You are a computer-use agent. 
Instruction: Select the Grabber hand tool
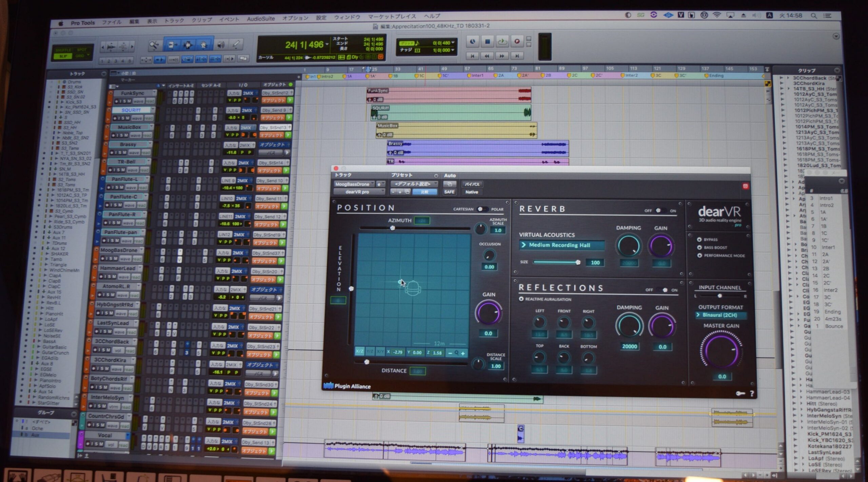(204, 45)
